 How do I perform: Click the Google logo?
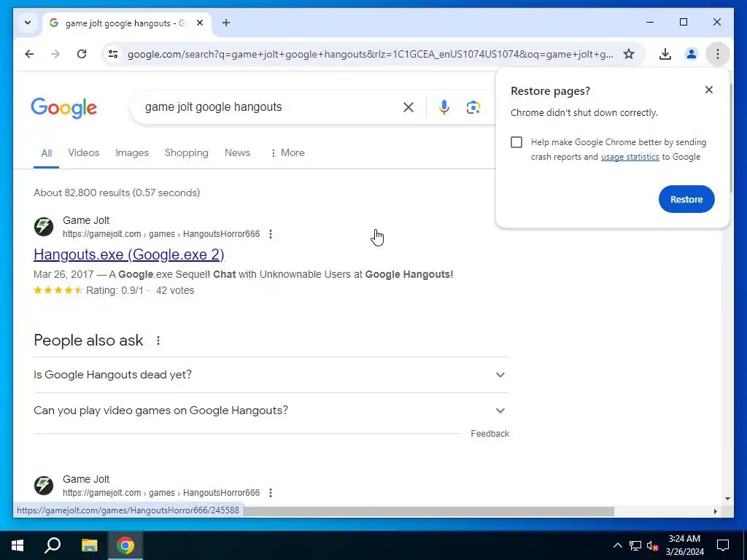click(64, 108)
